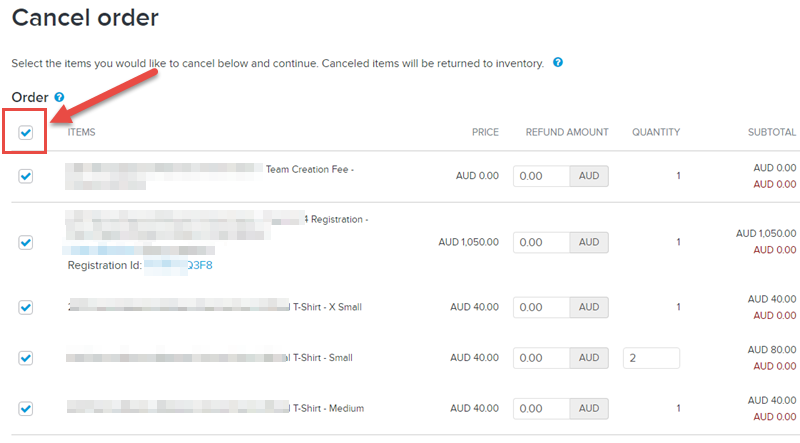Toggle the T-Shirt Medium item checkbox
The width and height of the screenshot is (800, 443).
26,408
